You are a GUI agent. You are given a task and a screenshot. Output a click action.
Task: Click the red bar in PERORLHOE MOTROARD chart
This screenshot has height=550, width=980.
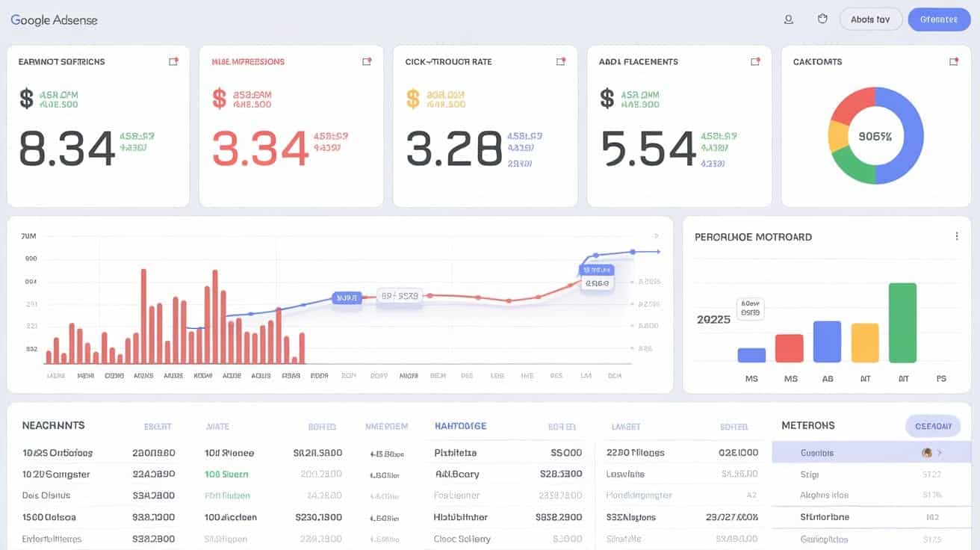[790, 348]
